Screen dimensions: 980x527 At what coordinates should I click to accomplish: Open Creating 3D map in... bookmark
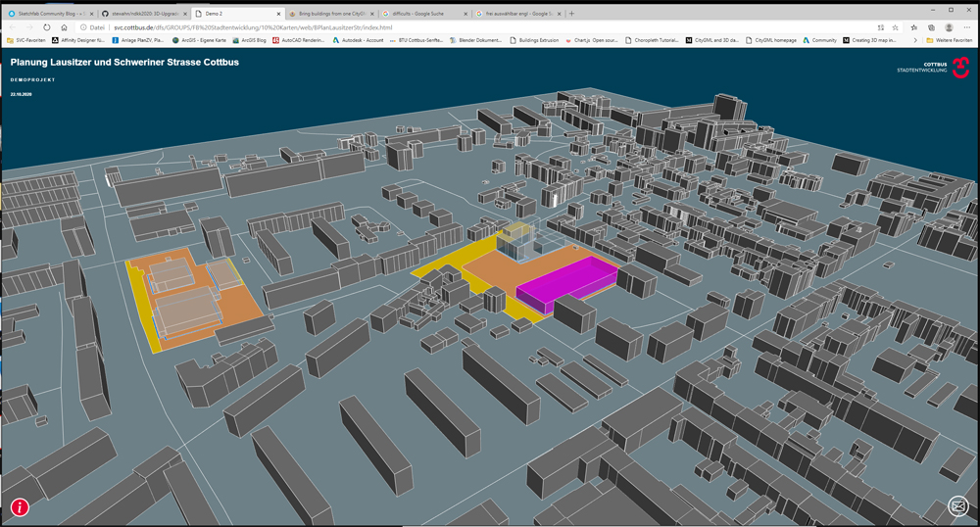pyautogui.click(x=869, y=40)
